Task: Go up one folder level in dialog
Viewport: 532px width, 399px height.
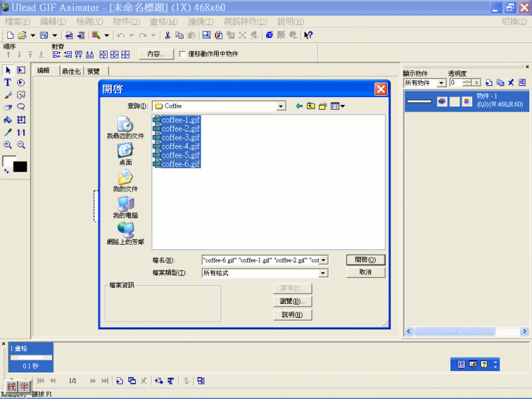Action: point(311,106)
